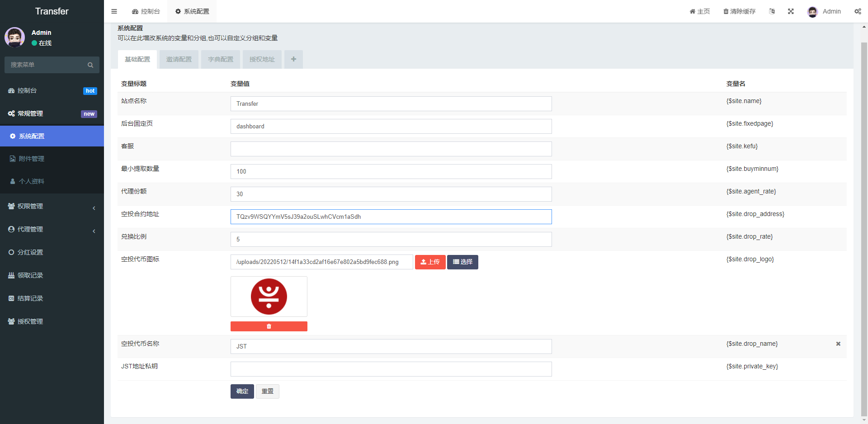Open the 授权地址 tab
868x424 pixels.
262,59
